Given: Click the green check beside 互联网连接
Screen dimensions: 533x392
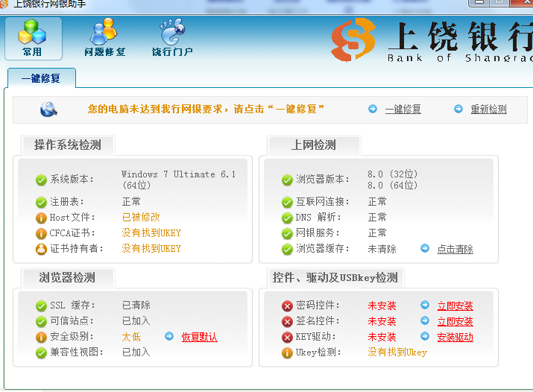Looking at the screenshot, I should coord(287,202).
